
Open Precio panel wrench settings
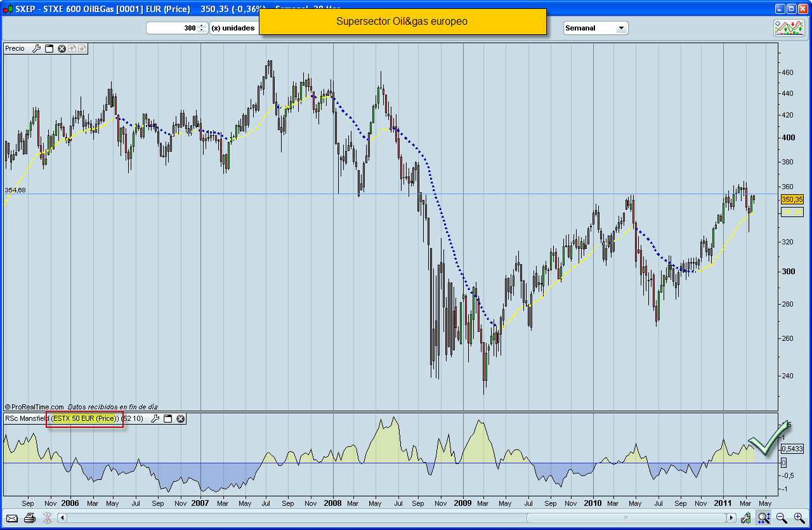tap(36, 48)
